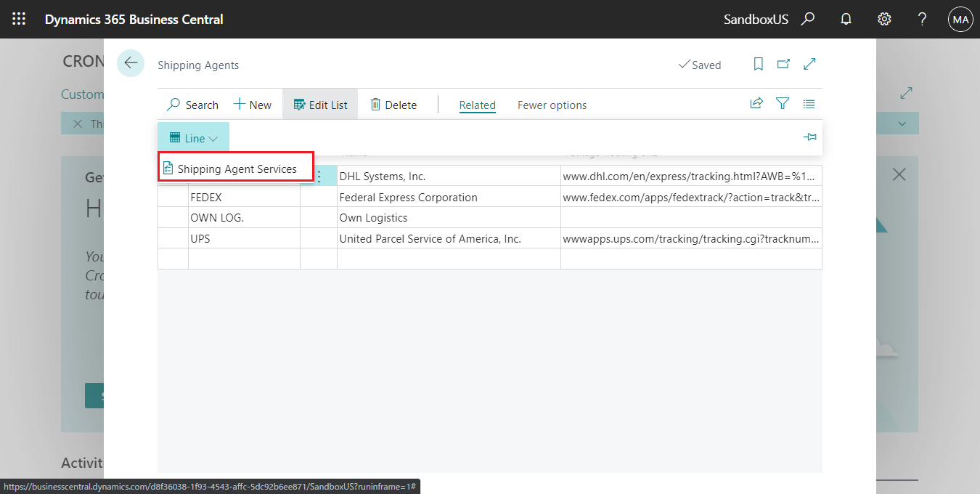Open the app launcher waffle icon
The height and width of the screenshot is (494, 980).
[19, 19]
